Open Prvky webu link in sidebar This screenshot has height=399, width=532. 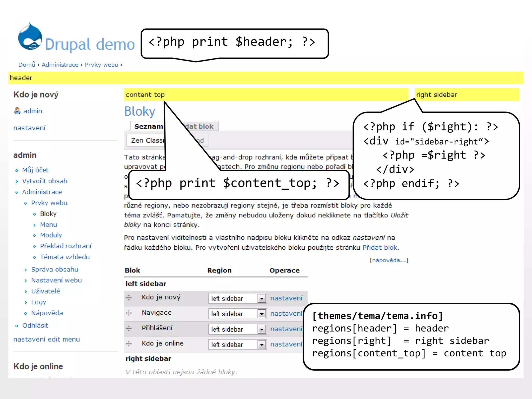(49, 203)
